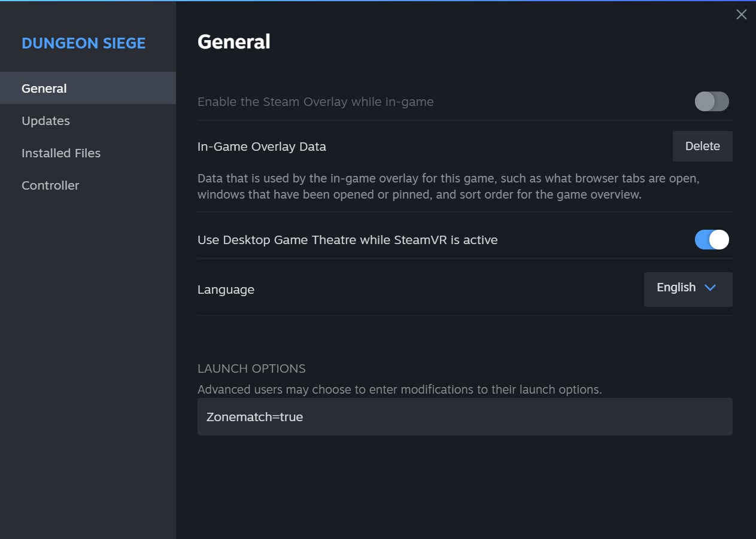Click the overlay data description paragraph
This screenshot has width=756, height=539.
click(x=448, y=187)
